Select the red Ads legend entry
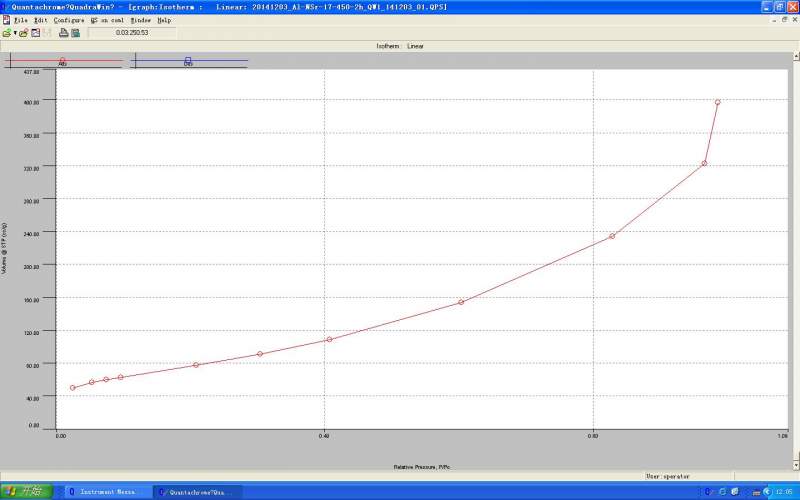This screenshot has height=500, width=800. pyautogui.click(x=63, y=61)
